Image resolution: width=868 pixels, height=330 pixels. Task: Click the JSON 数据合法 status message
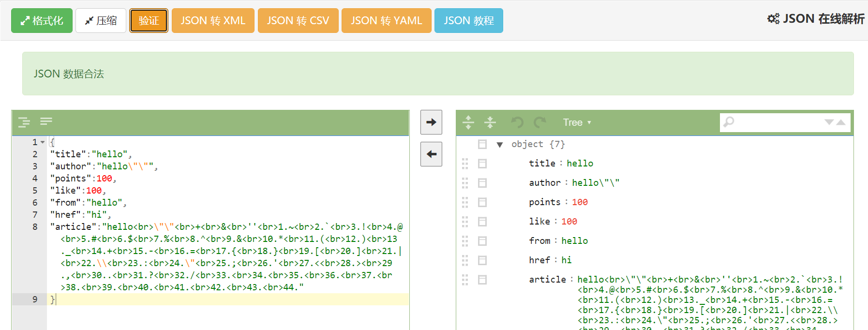pyautogui.click(x=69, y=74)
